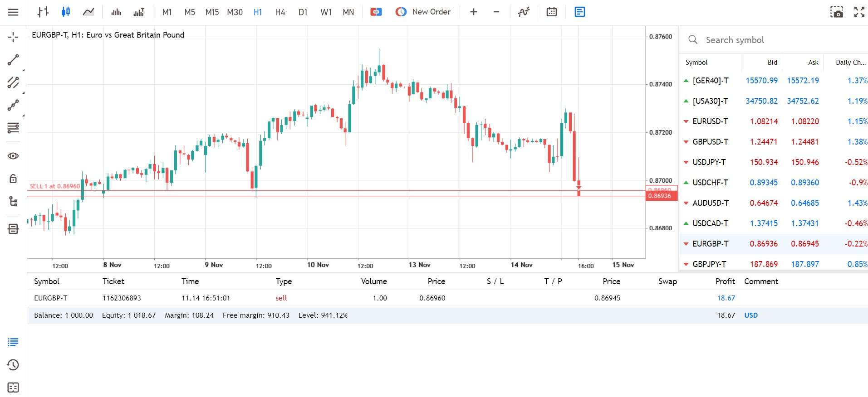Select EURGBP-T row in Market Watch
Image resolution: width=868 pixels, height=397 pixels.
pos(774,244)
